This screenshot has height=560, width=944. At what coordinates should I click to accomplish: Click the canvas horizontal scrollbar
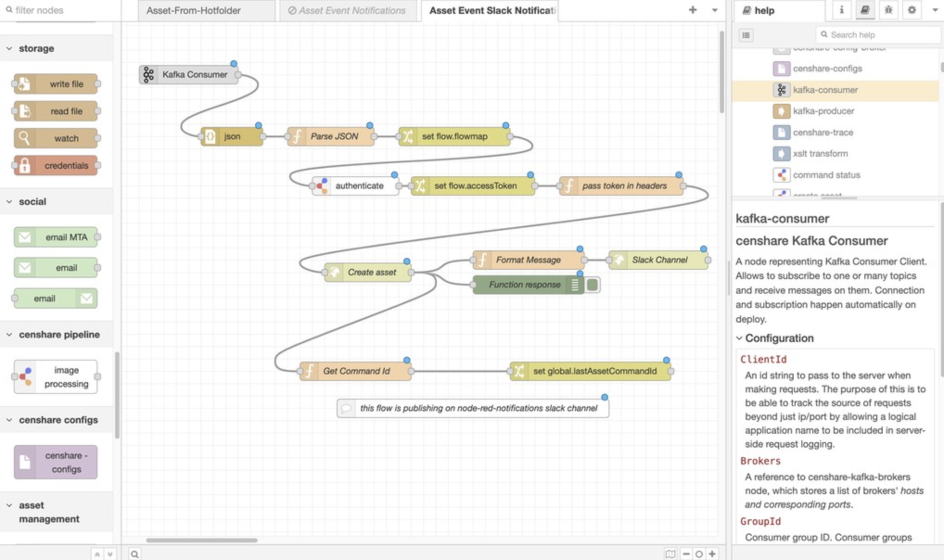tap(202, 540)
